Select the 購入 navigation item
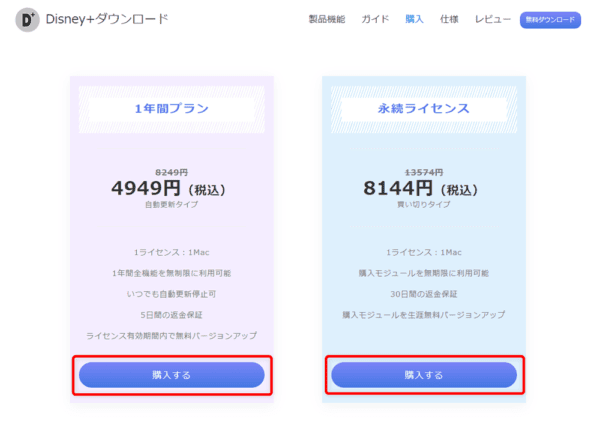This screenshot has height=431, width=600. point(414,20)
